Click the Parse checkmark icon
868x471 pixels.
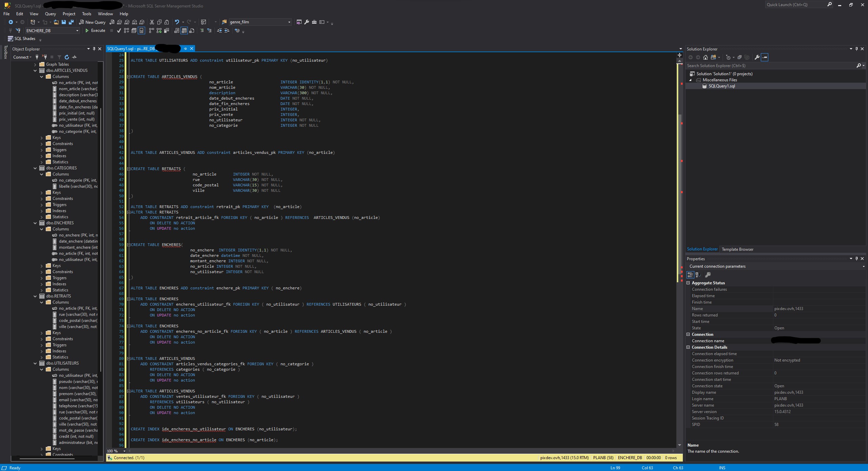[119, 30]
